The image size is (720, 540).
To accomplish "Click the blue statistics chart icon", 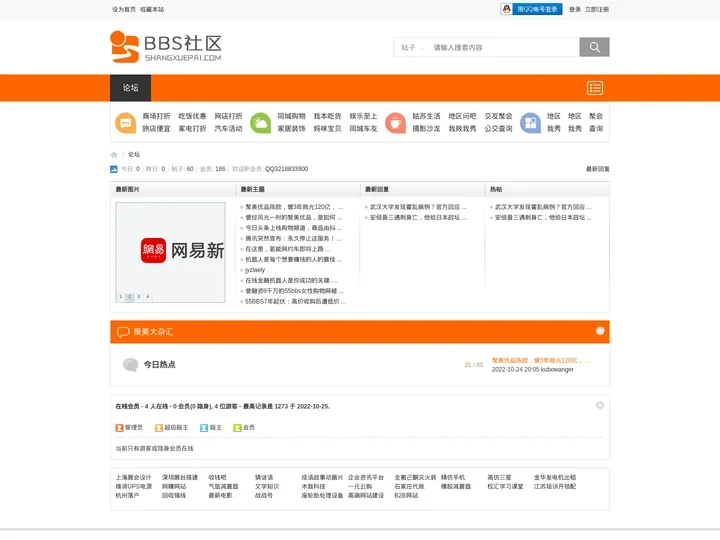I will point(114,169).
